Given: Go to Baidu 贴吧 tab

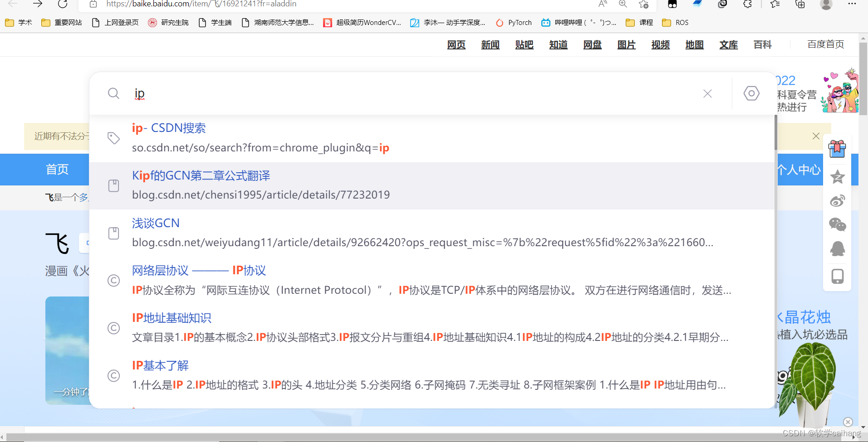Looking at the screenshot, I should pos(524,44).
